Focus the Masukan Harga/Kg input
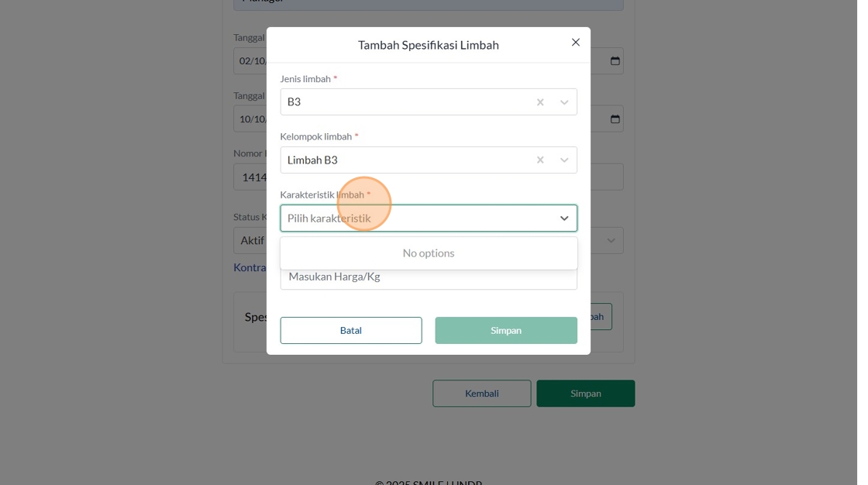Screen dimensions: 868x485 click(428, 278)
